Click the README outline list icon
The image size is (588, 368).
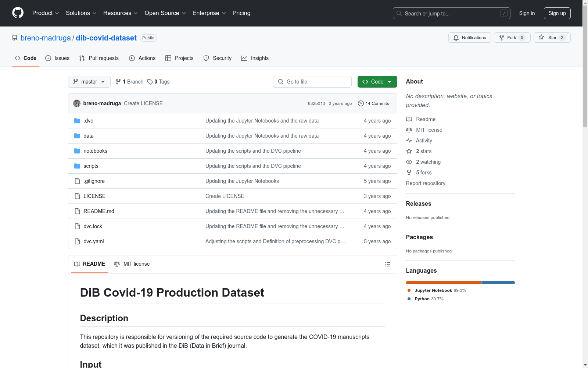tap(387, 264)
